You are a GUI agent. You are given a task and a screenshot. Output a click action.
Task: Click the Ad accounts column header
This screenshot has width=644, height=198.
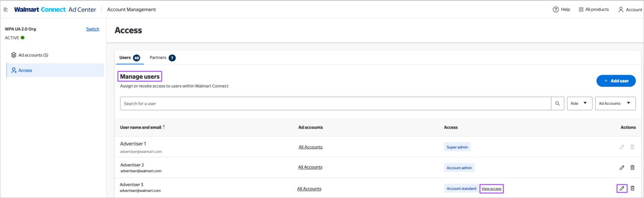point(310,127)
